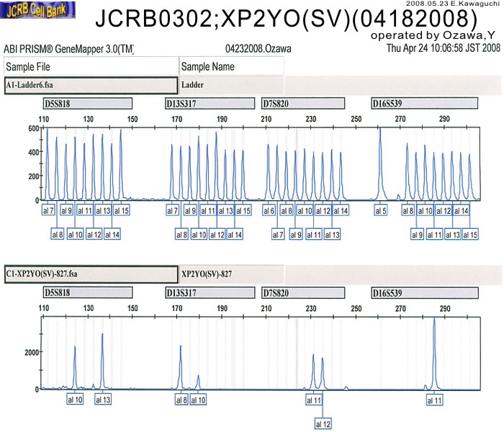Viewport: 504px width, 432px height.
Task: Select the A1-Ladder6.fsa sample file cell
Action: coord(90,84)
